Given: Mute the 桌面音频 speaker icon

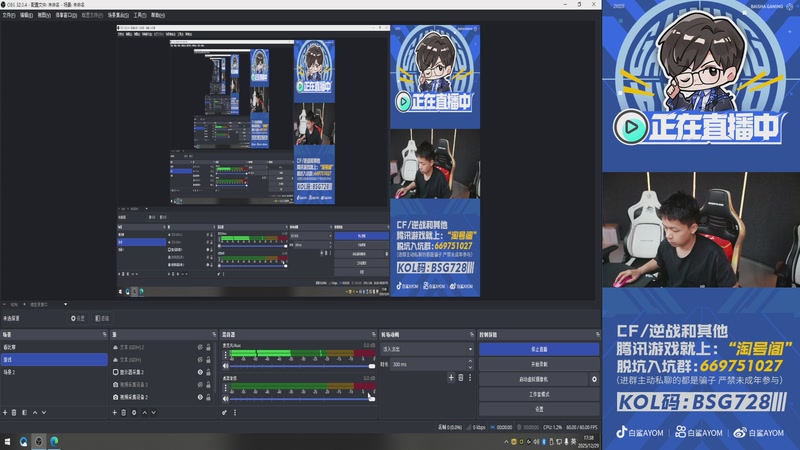Looking at the screenshot, I should 226,398.
